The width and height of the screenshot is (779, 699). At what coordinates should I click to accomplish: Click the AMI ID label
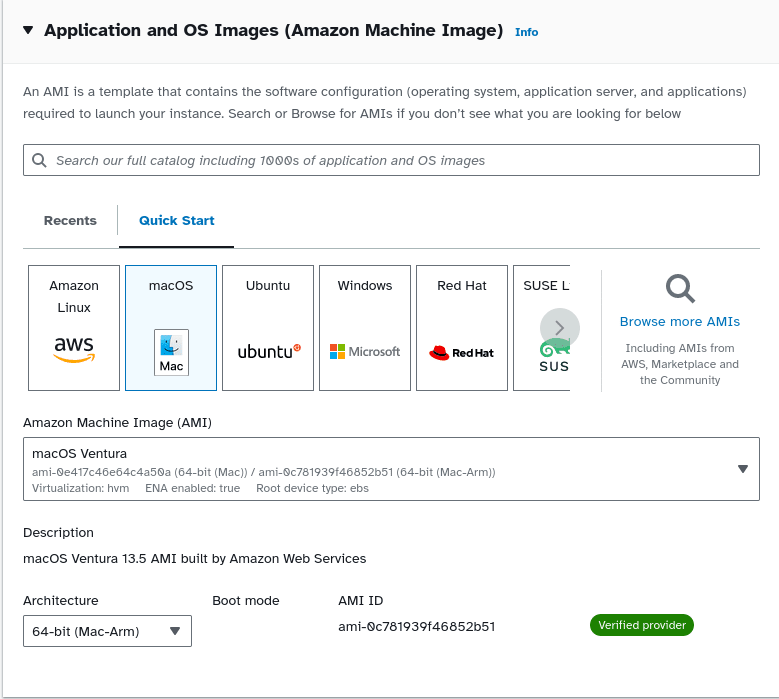pyautogui.click(x=360, y=601)
